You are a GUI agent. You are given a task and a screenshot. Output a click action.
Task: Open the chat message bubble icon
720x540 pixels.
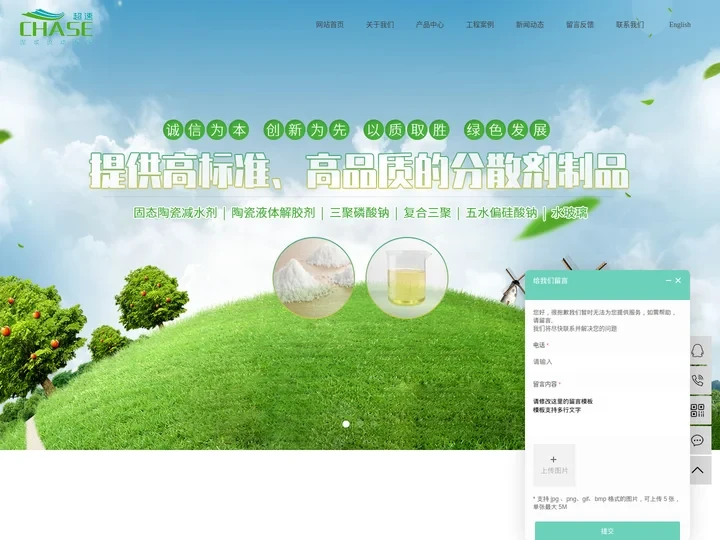coord(698,440)
